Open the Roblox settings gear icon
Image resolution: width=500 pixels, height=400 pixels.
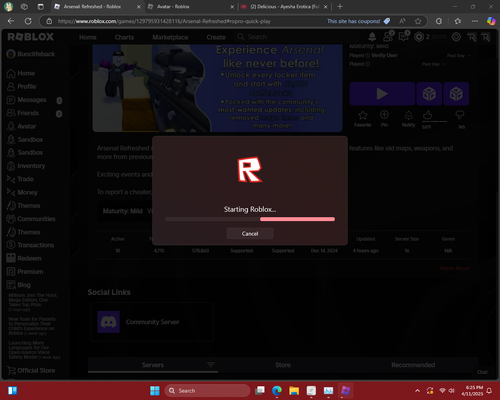point(456,37)
